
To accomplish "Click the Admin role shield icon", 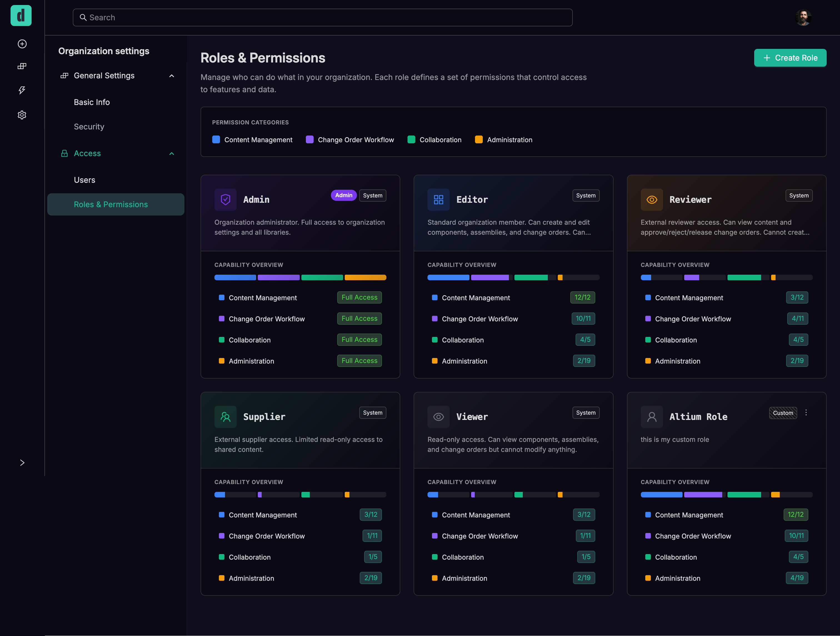I will click(x=225, y=200).
